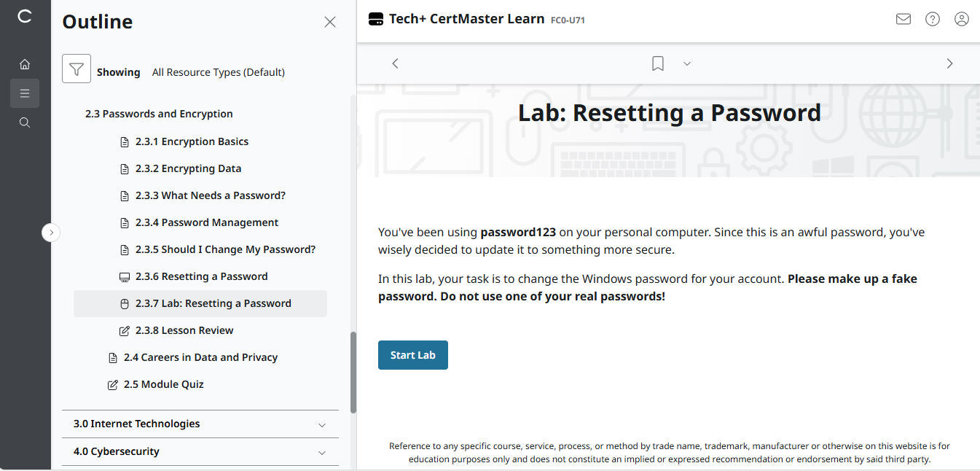Open the bookmark dropdown chevron

[686, 63]
